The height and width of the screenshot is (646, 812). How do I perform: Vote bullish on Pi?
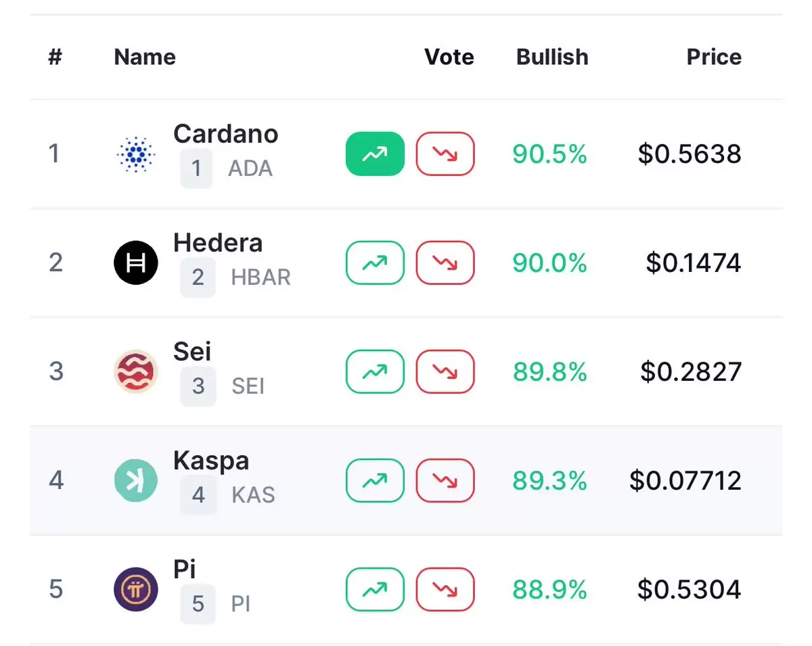375,589
